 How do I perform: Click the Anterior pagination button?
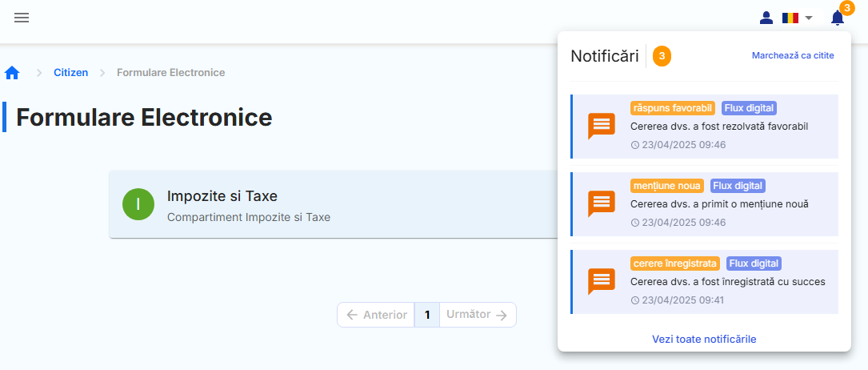click(376, 315)
